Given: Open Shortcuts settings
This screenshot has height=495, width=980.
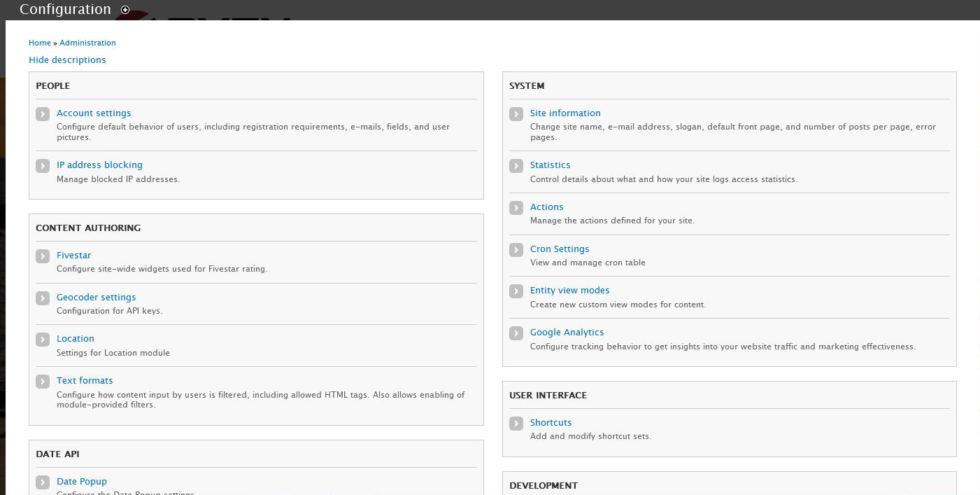Looking at the screenshot, I should click(551, 423).
